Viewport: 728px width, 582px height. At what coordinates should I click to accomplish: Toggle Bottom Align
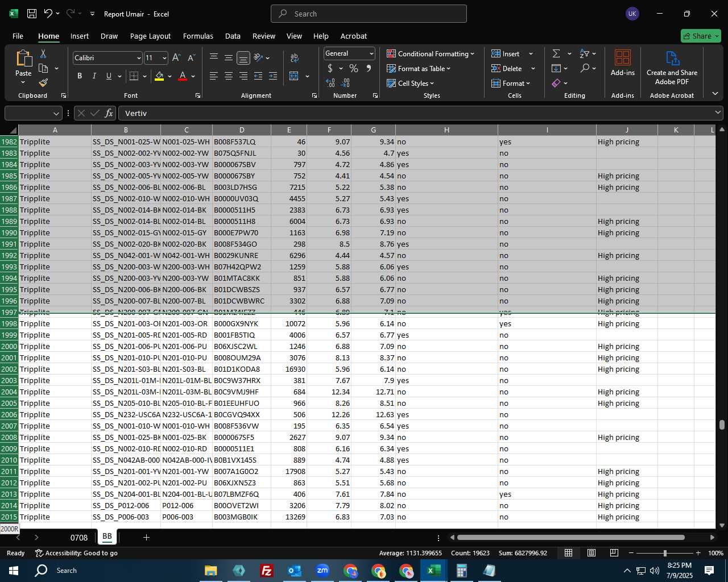[243, 57]
